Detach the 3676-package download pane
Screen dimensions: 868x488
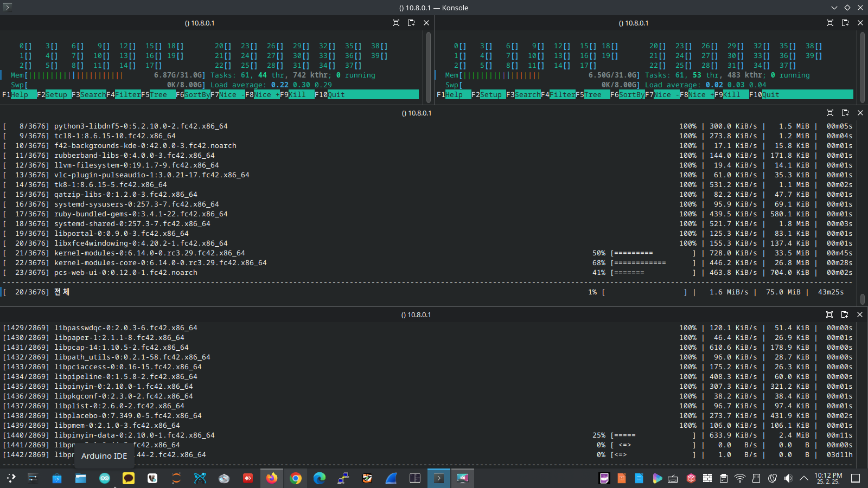(845, 113)
